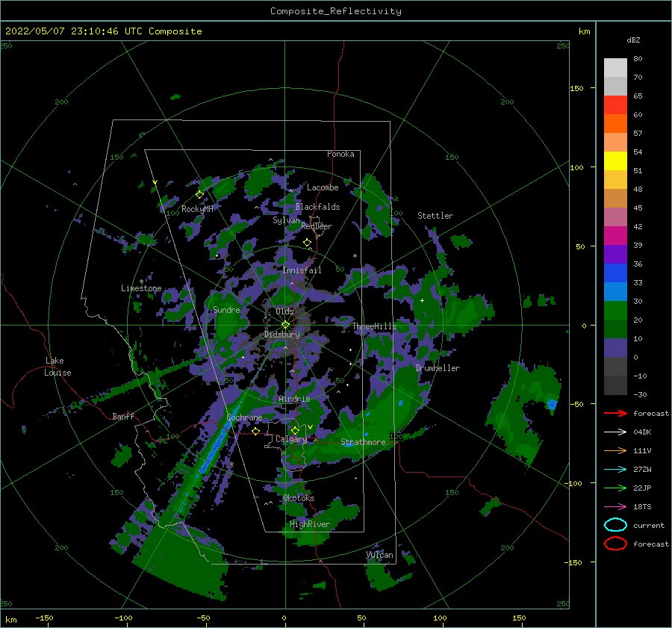This screenshot has width=672, height=628.
Task: Select the magenta 39-42 dBZ swatch
Action: (x=615, y=236)
